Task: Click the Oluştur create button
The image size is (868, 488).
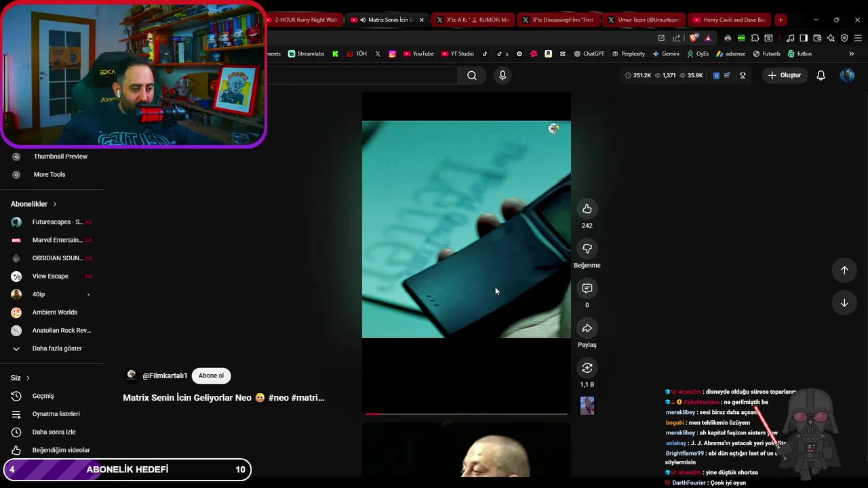Action: point(785,75)
